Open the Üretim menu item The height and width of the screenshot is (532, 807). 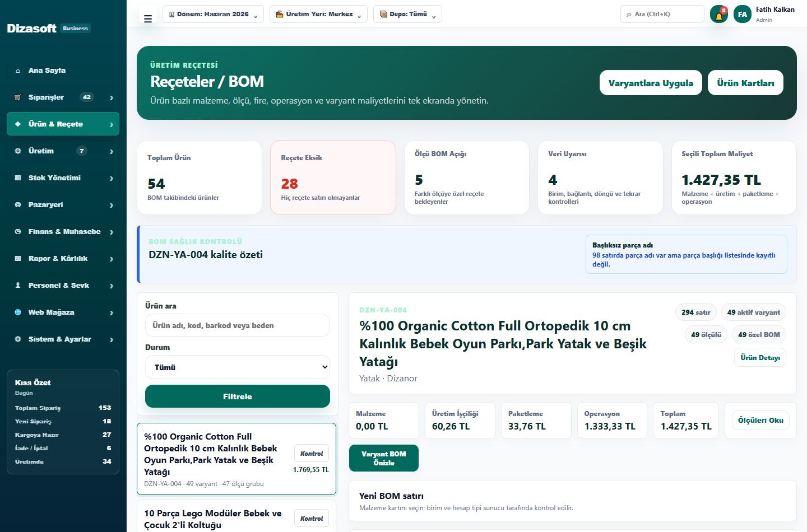pos(63,151)
